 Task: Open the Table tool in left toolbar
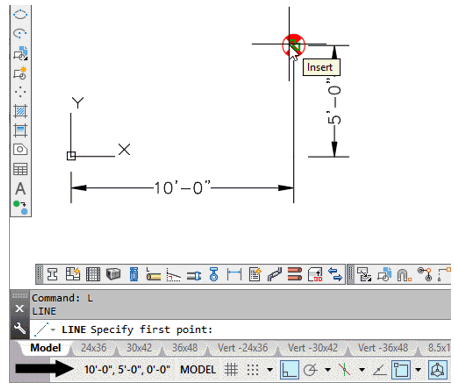pyautogui.click(x=20, y=169)
